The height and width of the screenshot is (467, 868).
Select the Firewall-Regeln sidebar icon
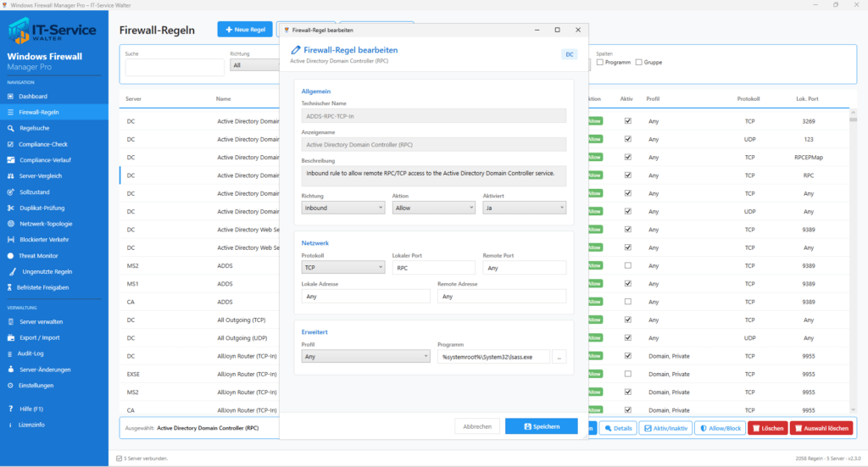coord(10,113)
